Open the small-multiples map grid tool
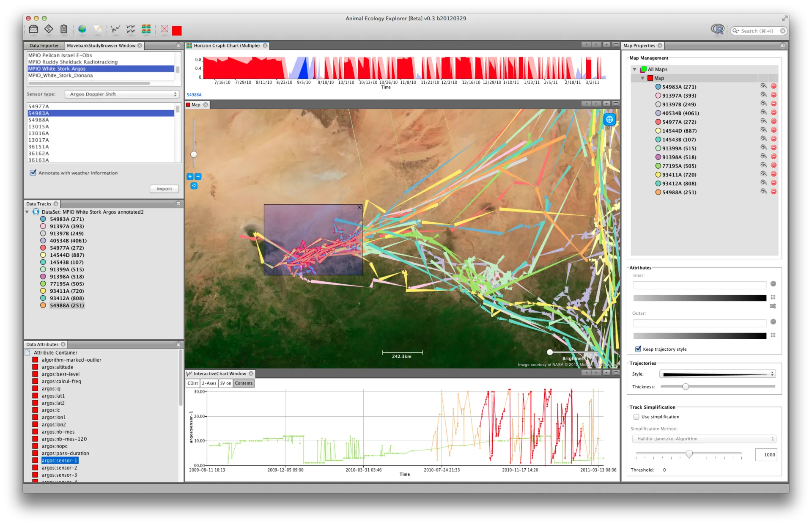Viewport: 812px width, 525px height. coord(146,30)
